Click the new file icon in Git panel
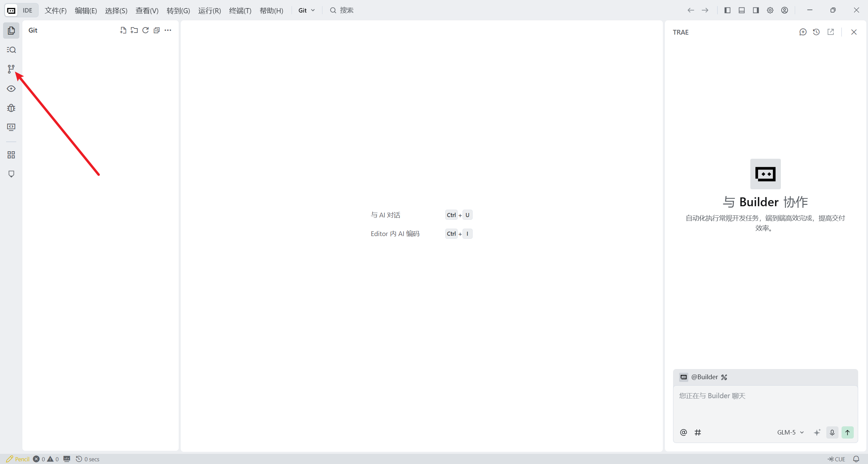Screen dimensions: 868x464 [123, 30]
